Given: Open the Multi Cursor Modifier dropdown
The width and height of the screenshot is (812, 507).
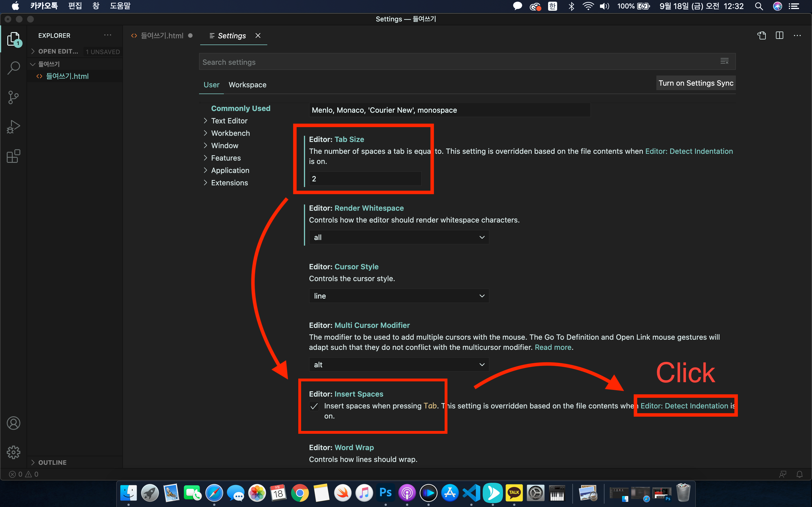Looking at the screenshot, I should tap(399, 365).
